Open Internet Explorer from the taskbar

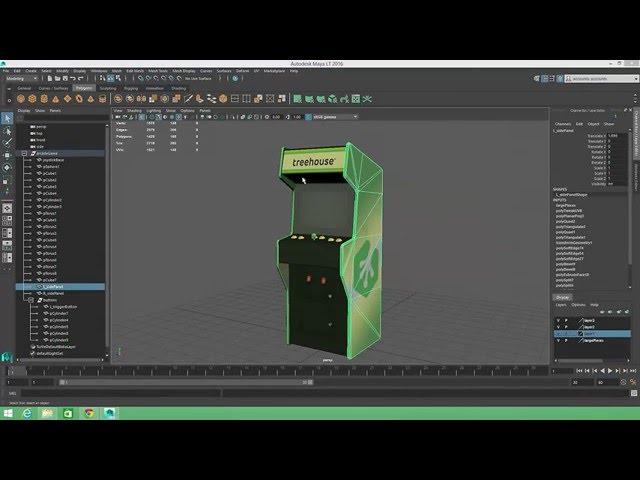tap(27, 413)
